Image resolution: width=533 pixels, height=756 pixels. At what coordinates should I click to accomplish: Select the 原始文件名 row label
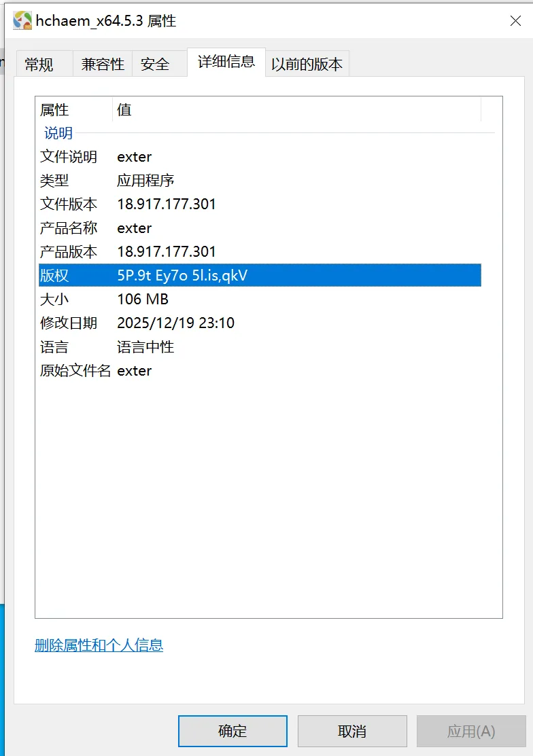point(75,371)
